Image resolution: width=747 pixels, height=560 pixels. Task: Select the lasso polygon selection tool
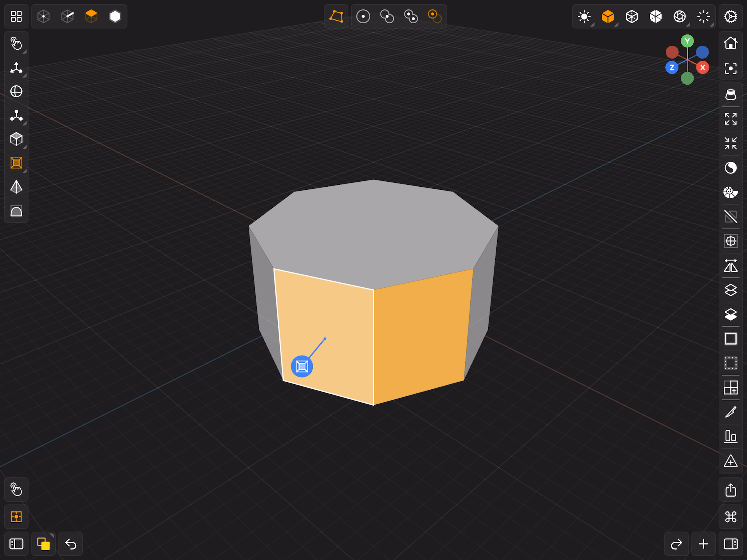click(x=336, y=16)
